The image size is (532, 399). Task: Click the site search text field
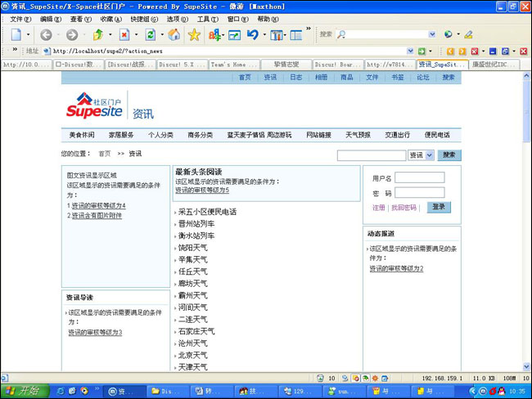point(372,155)
